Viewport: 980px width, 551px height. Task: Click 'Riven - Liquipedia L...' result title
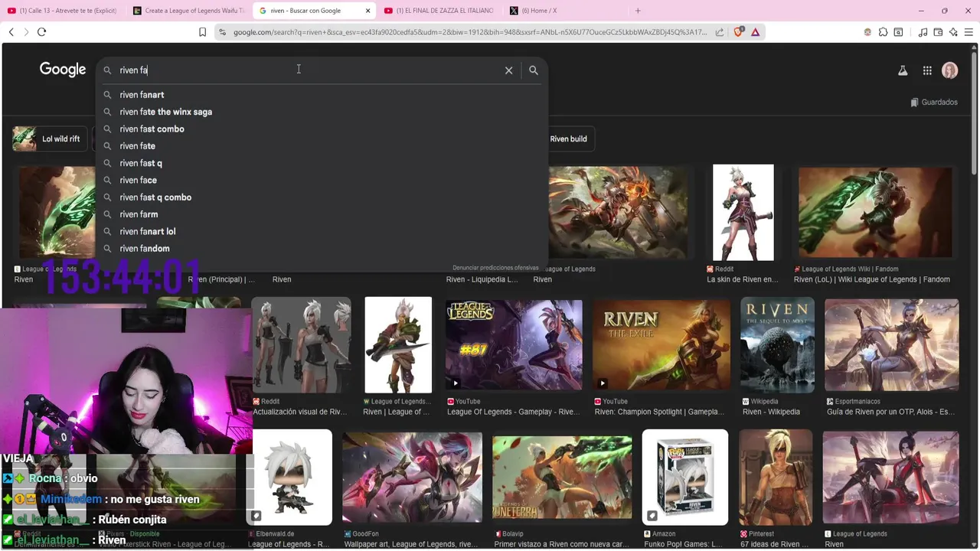(x=482, y=279)
